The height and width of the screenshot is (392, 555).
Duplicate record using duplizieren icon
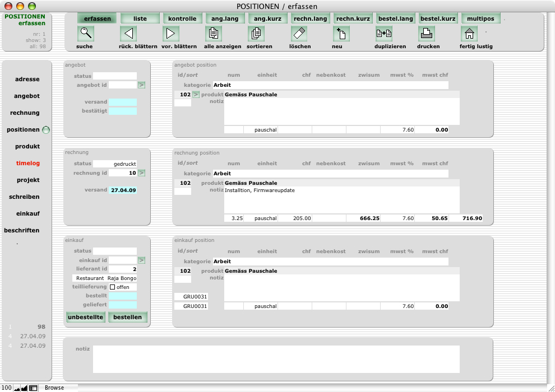pos(384,34)
